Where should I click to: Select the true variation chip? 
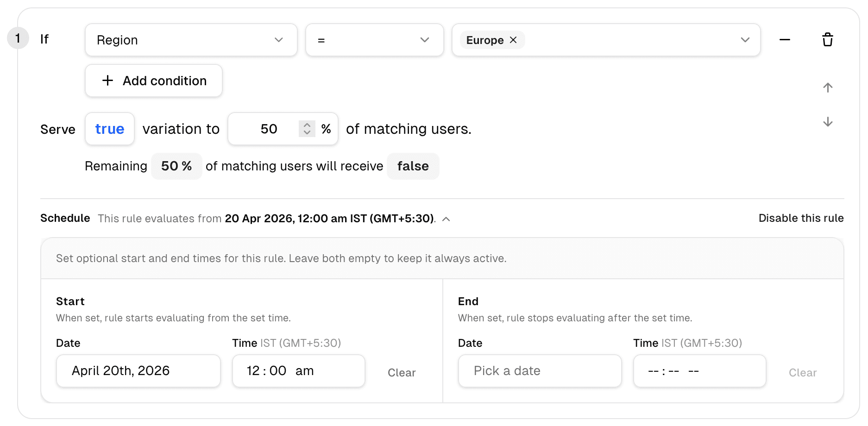tap(109, 129)
